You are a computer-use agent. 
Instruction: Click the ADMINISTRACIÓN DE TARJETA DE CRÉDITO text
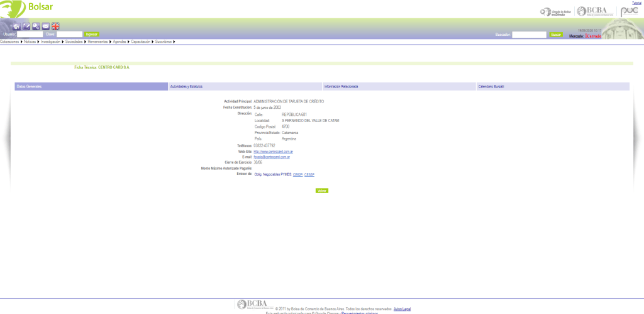pyautogui.click(x=289, y=101)
